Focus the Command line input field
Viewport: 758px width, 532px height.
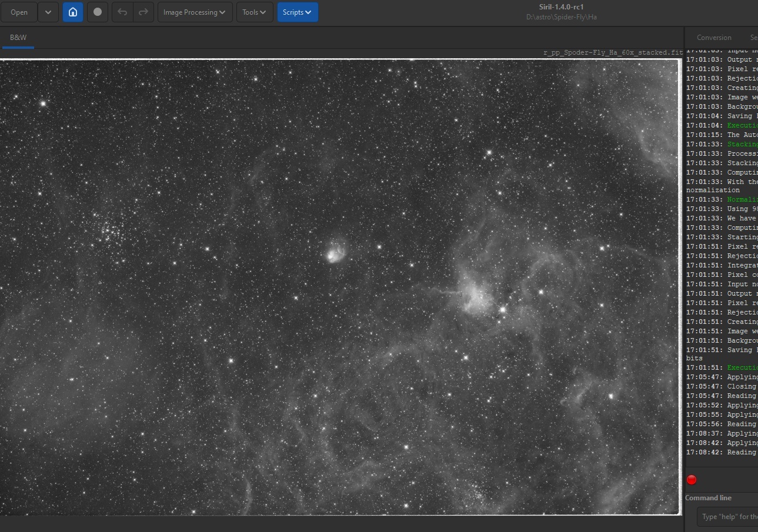(728, 517)
